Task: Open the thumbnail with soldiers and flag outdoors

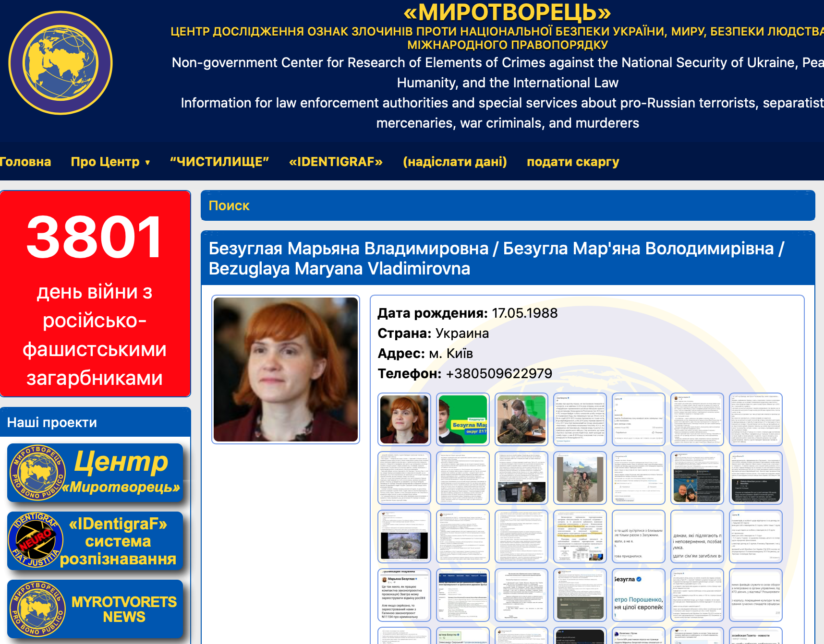Action: pos(580,478)
